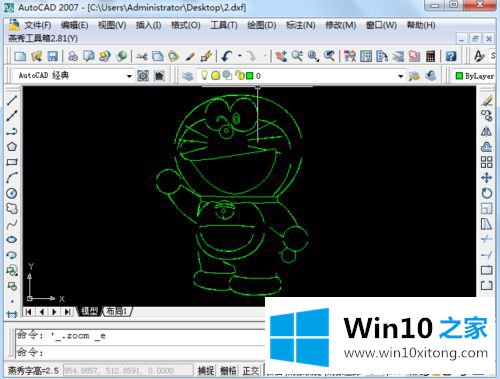The height and width of the screenshot is (379, 500).
Task: Choose the Mirror tool
Action: (x=487, y=131)
